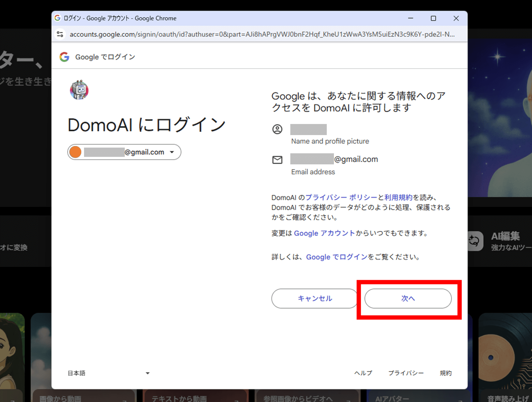
Task: Open the Google アカウント link
Action: [x=325, y=233]
